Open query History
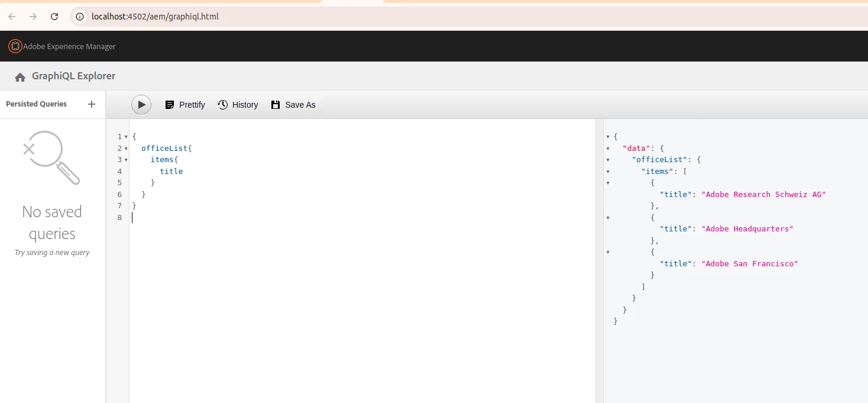This screenshot has width=868, height=403. pyautogui.click(x=238, y=105)
